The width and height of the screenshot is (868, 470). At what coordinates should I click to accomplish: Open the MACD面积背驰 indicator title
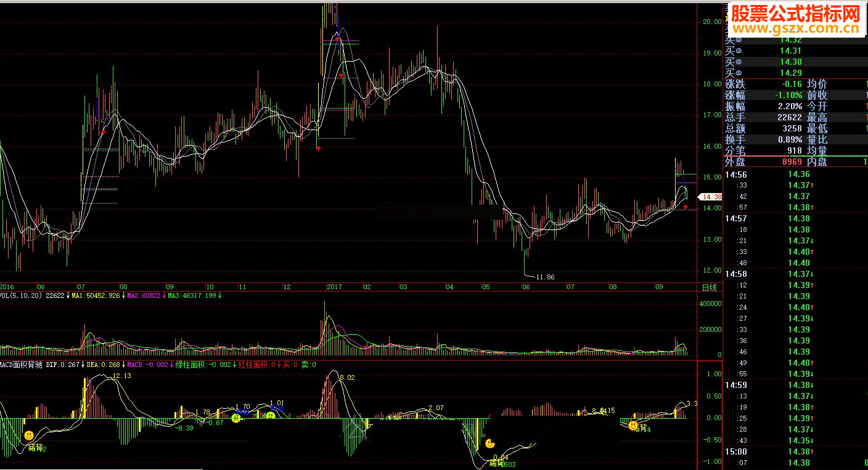pyautogui.click(x=22, y=365)
